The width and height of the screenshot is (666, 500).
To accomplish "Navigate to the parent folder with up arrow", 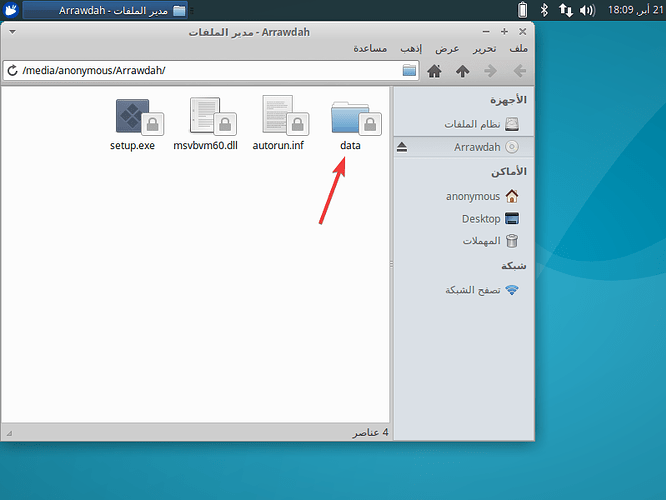I will coord(462,71).
